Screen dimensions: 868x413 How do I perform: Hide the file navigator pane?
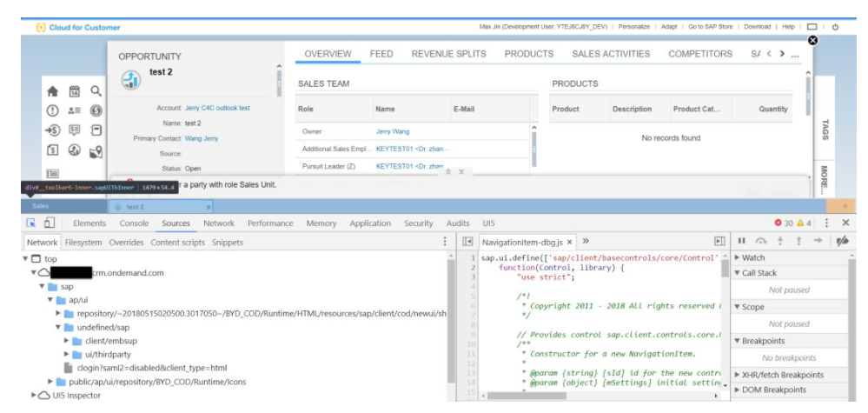pos(467,242)
